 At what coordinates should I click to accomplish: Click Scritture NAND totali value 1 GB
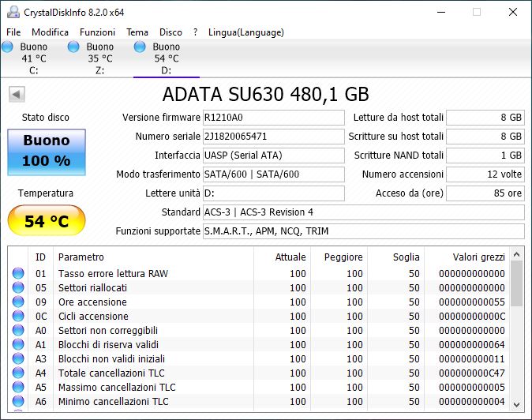pyautogui.click(x=485, y=156)
